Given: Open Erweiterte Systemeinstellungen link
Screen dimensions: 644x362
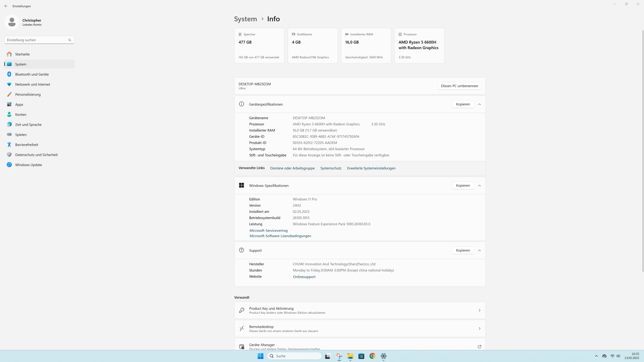Looking at the screenshot, I should pos(371,168).
